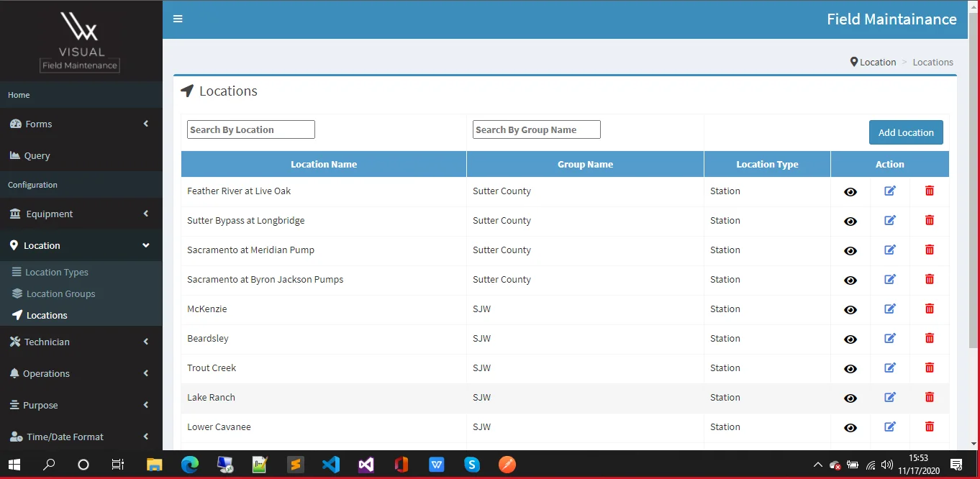This screenshot has width=980, height=479.
Task: Click the Group Name column header
Action: click(585, 164)
